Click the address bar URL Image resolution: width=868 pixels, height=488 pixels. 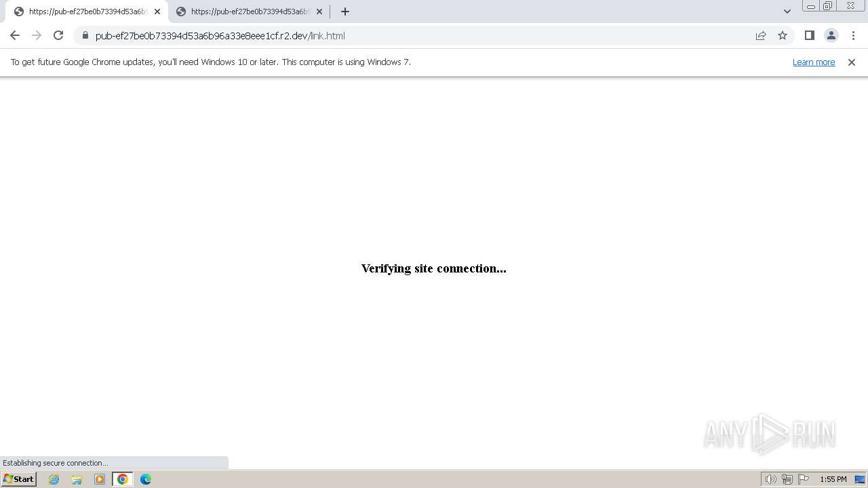(220, 35)
